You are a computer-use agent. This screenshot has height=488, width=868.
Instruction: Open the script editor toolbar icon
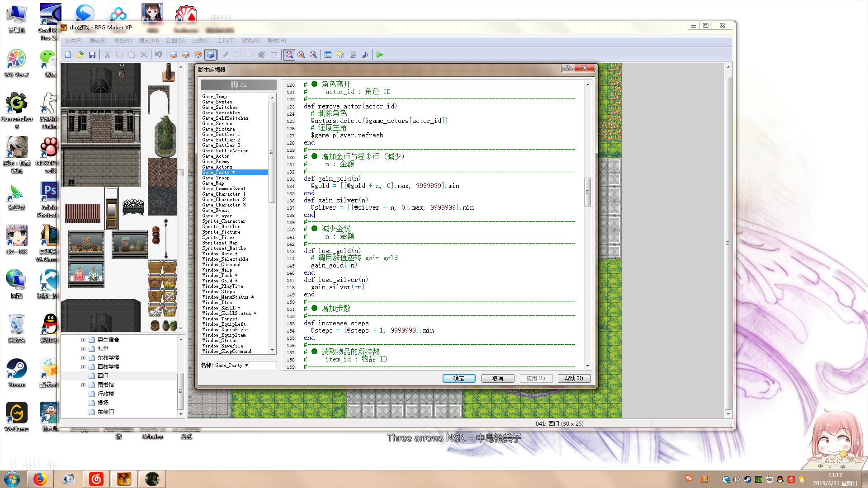(x=353, y=55)
